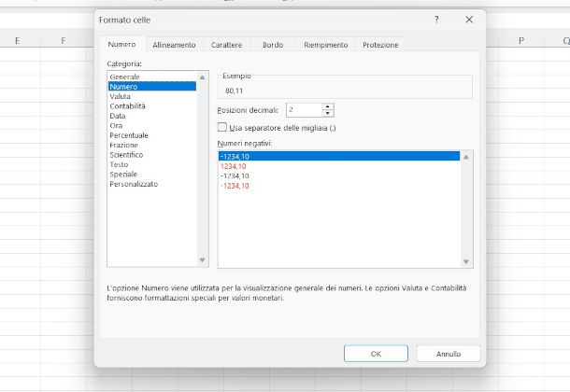Select red 1234,10 without minus format
The height and width of the screenshot is (392, 570).
pos(339,166)
